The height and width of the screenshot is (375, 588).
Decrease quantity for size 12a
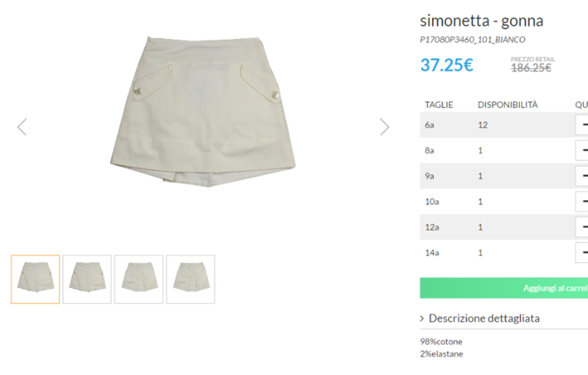[x=583, y=227]
